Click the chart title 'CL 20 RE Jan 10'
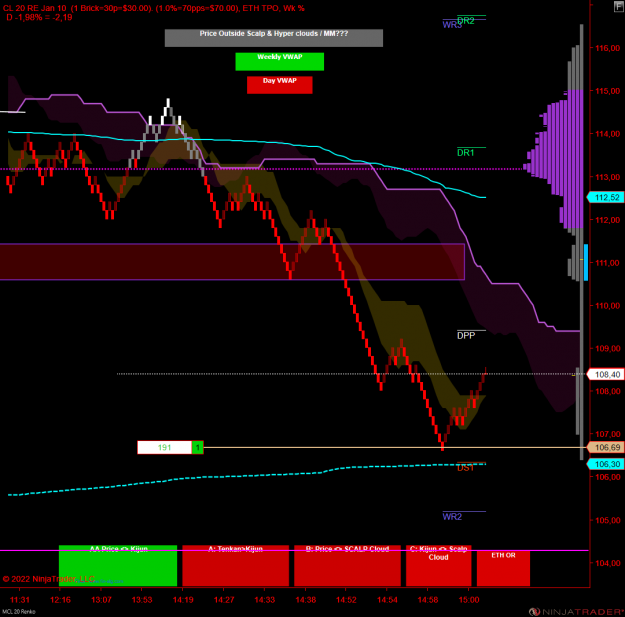 [x=35, y=8]
